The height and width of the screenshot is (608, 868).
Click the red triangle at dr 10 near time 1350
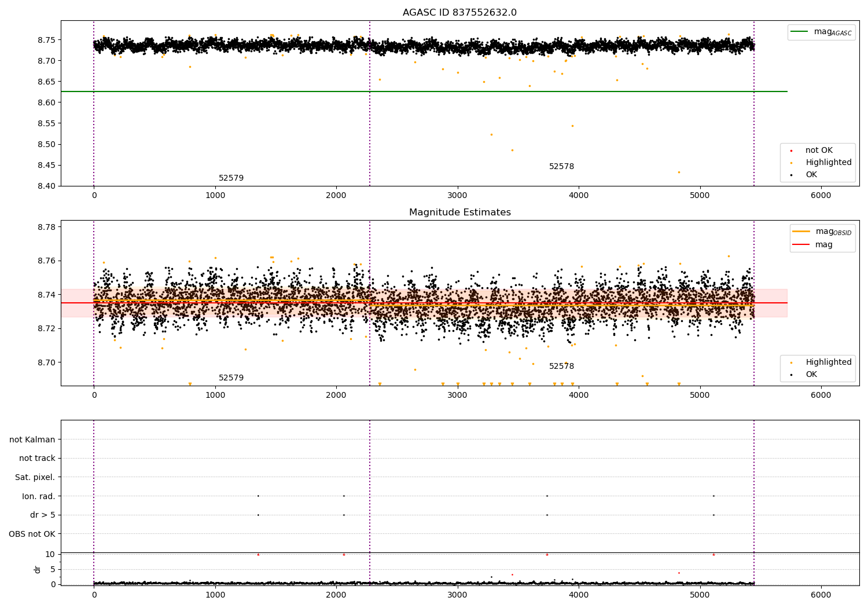(258, 554)
